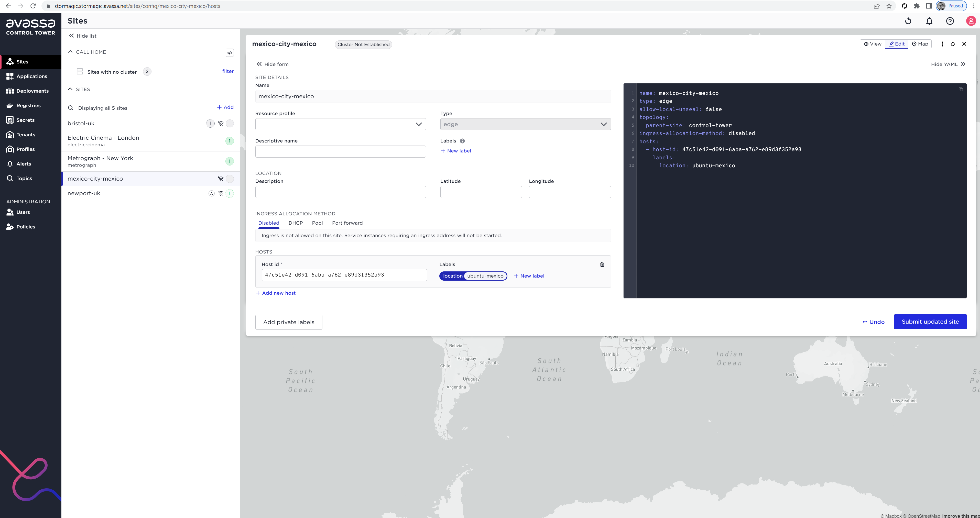
Task: Open Secrets in the sidebar
Action: [x=30, y=120]
